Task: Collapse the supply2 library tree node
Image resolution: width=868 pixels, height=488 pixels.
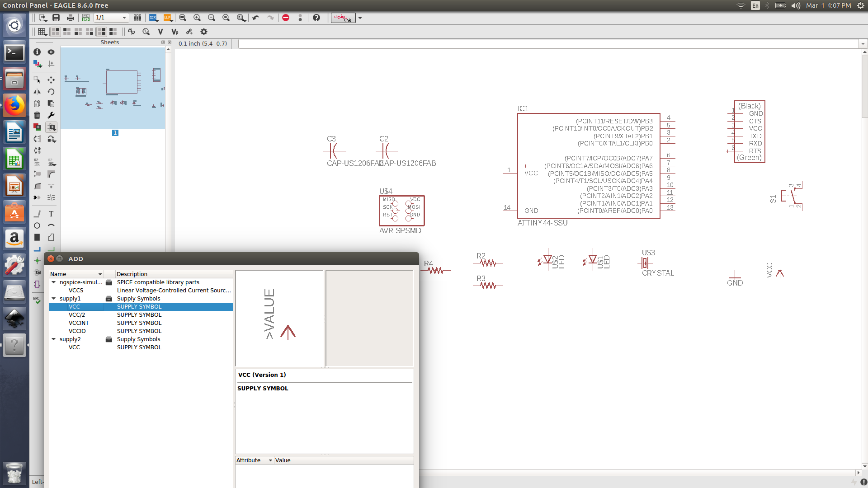Action: (x=54, y=339)
